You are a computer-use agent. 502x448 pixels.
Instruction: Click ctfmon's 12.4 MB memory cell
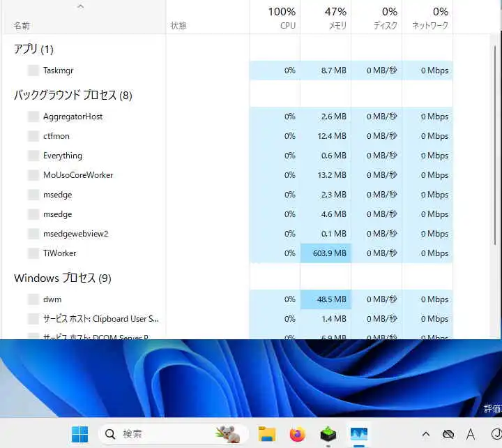(x=326, y=136)
